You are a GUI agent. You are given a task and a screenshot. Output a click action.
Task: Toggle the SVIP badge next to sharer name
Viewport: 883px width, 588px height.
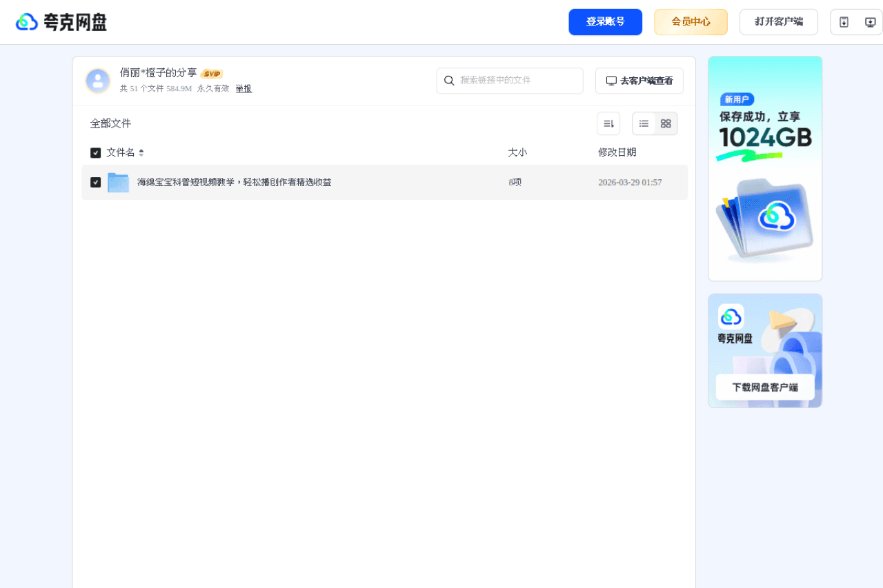coord(212,73)
